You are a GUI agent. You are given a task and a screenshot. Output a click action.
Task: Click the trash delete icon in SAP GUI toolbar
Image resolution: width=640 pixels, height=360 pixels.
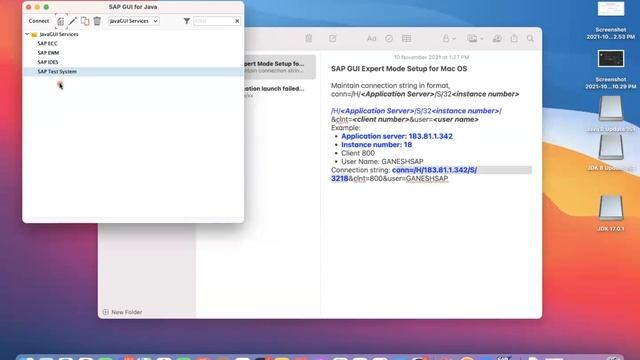(97, 21)
